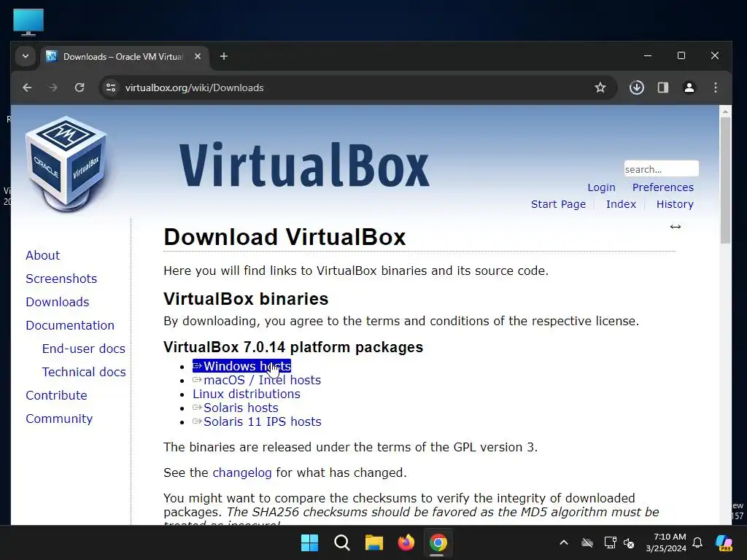Open the Screenshots sidebar link
The height and width of the screenshot is (560, 747).
click(x=61, y=279)
